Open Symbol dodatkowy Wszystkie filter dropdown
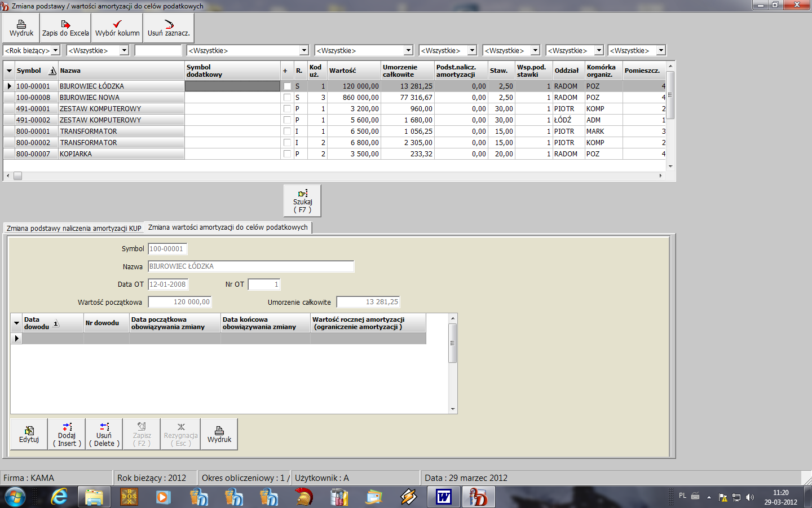 pyautogui.click(x=304, y=51)
